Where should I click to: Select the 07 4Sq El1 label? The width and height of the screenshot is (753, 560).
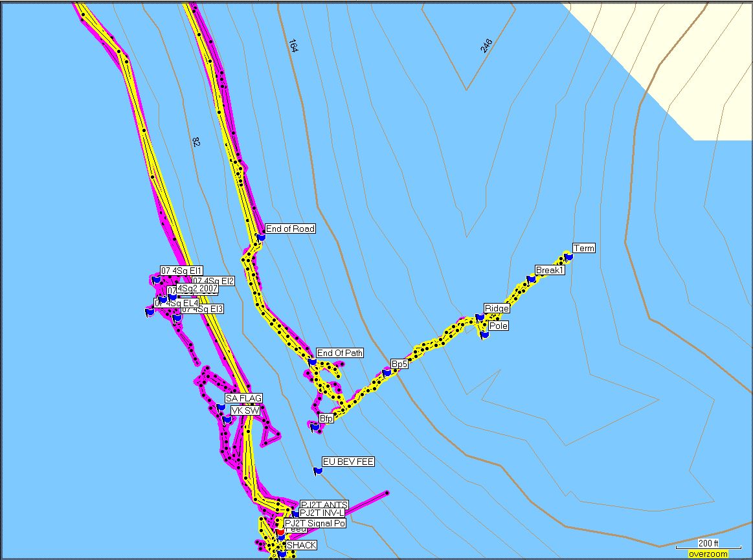point(181,271)
